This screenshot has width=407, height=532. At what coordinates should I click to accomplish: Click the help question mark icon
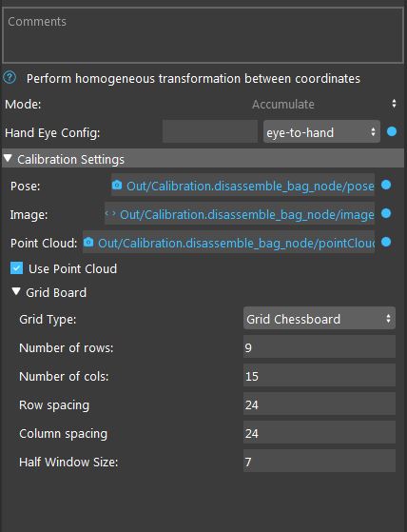10,77
